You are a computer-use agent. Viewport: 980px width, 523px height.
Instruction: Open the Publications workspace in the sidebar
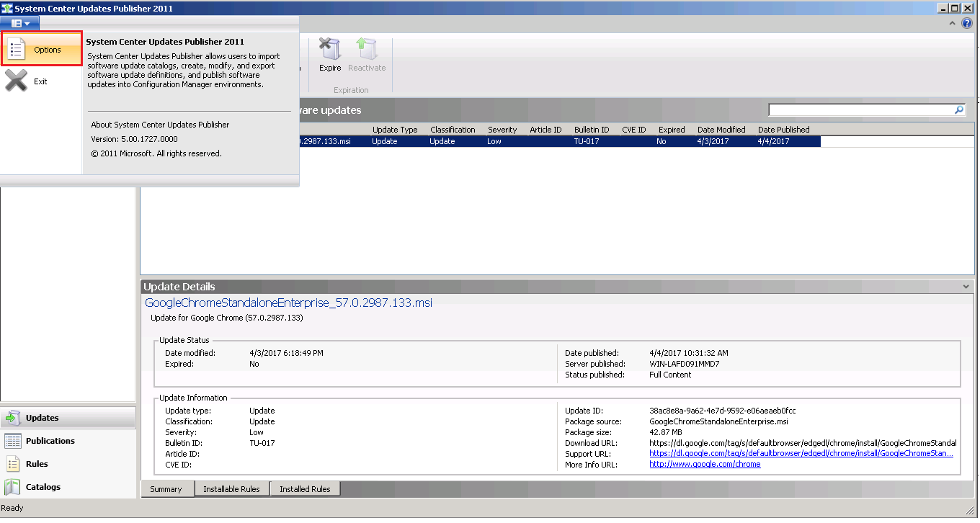coord(50,440)
